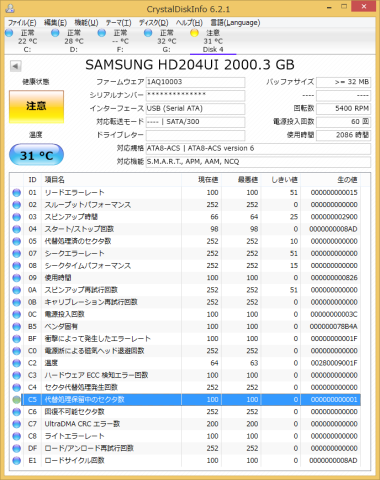The width and height of the screenshot is (380, 480).
Task: Click the ID column header
Action: click(33, 180)
